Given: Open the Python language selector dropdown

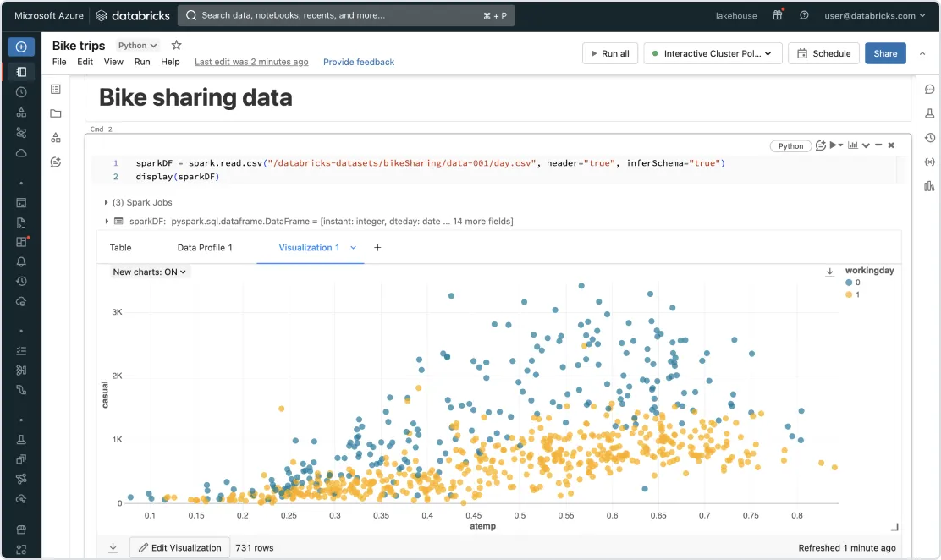Looking at the screenshot, I should pos(135,46).
